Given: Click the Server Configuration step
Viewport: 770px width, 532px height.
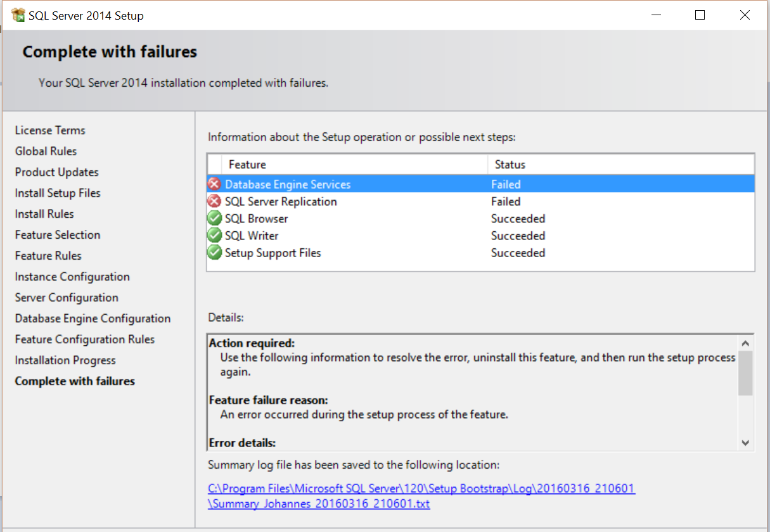Looking at the screenshot, I should click(67, 297).
